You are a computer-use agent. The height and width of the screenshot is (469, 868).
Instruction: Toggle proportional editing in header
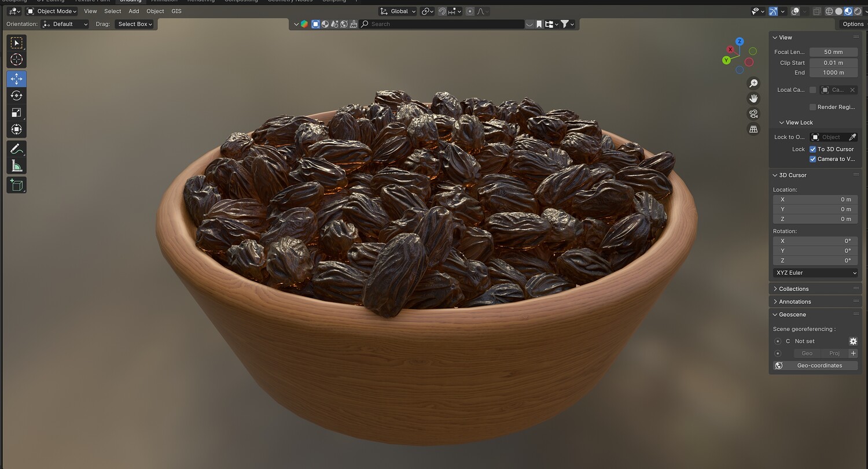click(x=470, y=11)
